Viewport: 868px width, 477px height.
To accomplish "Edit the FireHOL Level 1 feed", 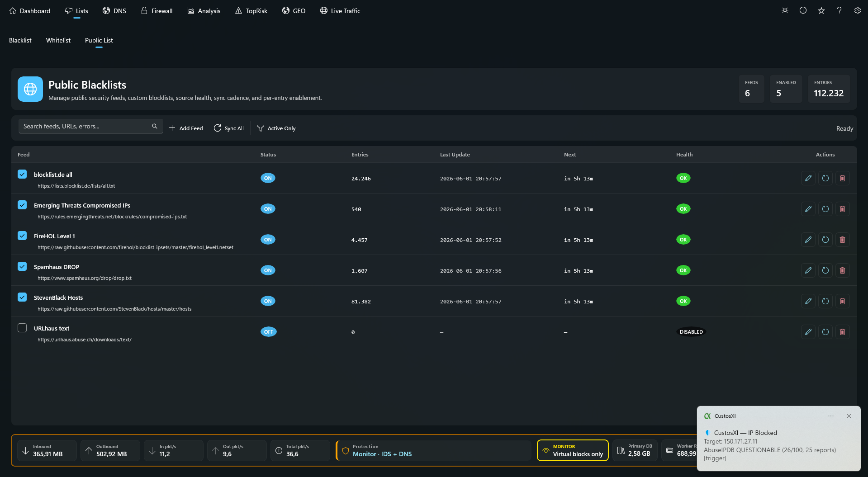I will click(x=808, y=240).
